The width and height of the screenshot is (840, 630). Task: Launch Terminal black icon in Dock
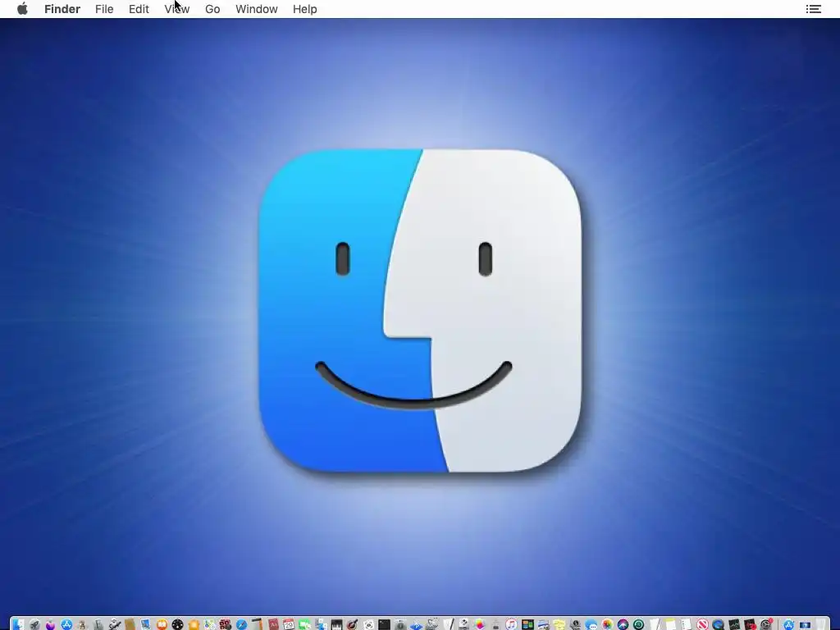[384, 624]
